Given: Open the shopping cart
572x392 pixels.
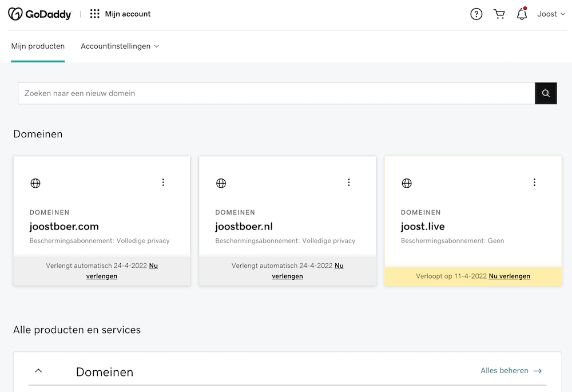Looking at the screenshot, I should coord(499,14).
